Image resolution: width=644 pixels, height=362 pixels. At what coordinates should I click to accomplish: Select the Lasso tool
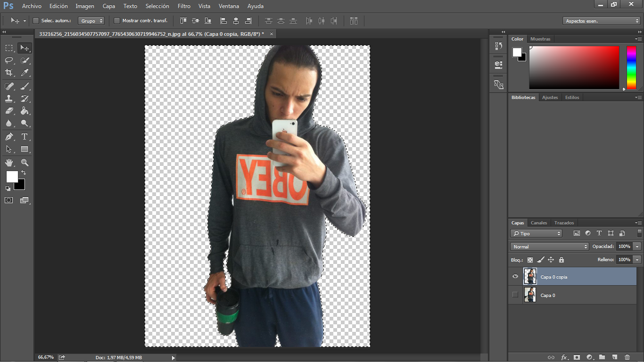click(x=9, y=60)
